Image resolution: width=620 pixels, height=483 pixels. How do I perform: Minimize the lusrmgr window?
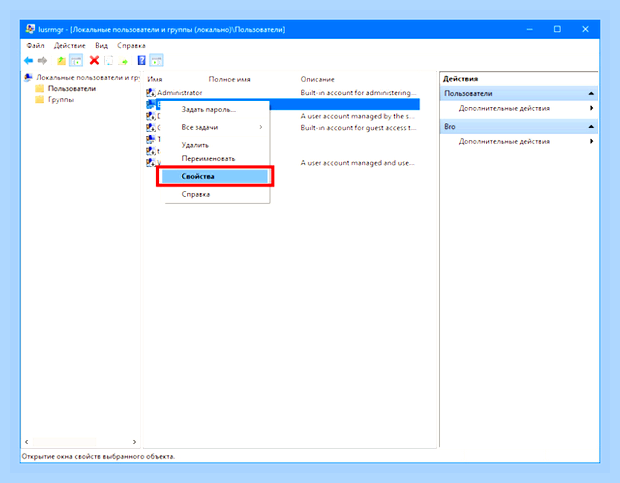tap(529, 29)
